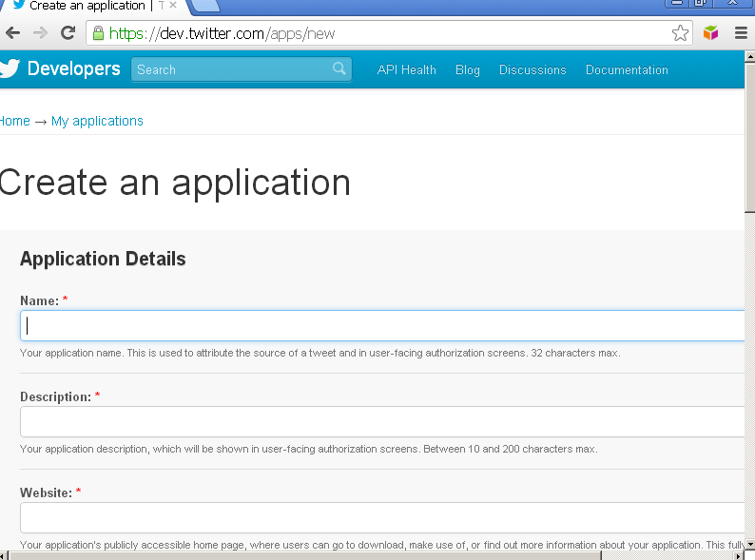Bookmark this page using the star icon
The width and height of the screenshot is (755, 560).
pyautogui.click(x=680, y=33)
